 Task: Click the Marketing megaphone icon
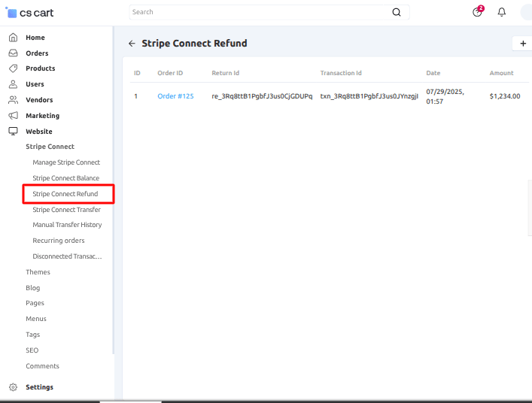pyautogui.click(x=13, y=116)
